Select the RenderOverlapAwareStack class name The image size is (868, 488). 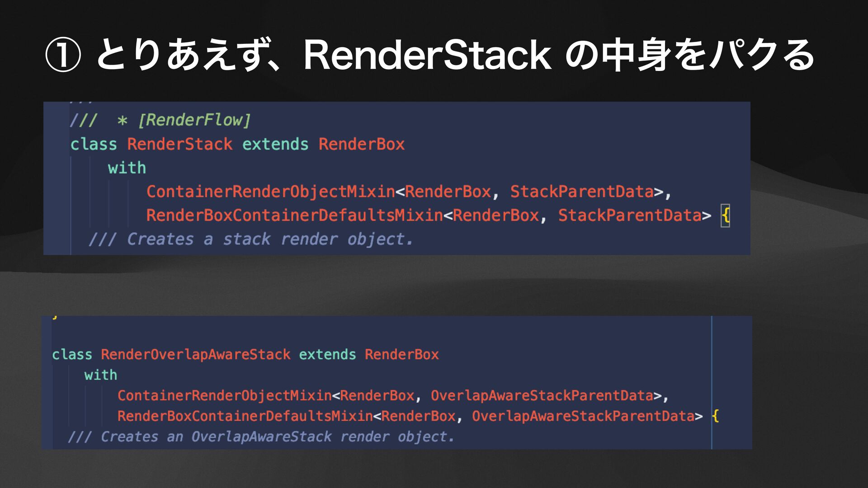(x=196, y=355)
